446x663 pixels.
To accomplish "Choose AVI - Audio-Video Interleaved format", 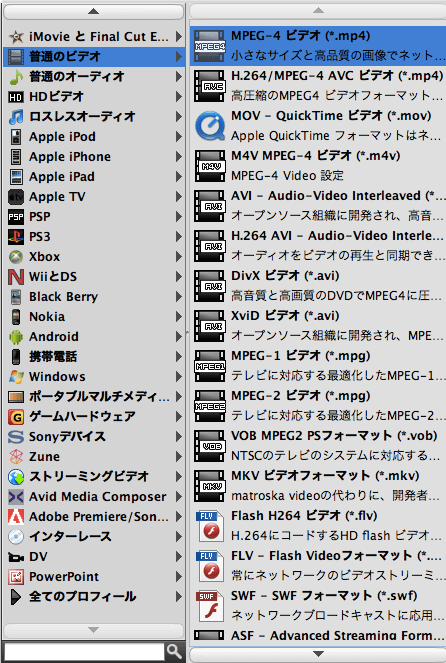I will (x=318, y=206).
